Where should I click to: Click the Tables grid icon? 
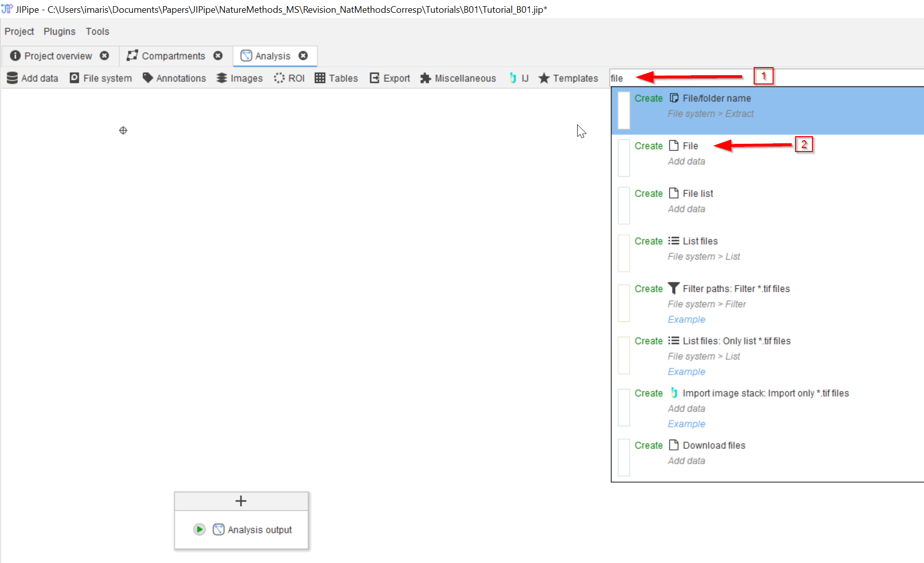[320, 78]
